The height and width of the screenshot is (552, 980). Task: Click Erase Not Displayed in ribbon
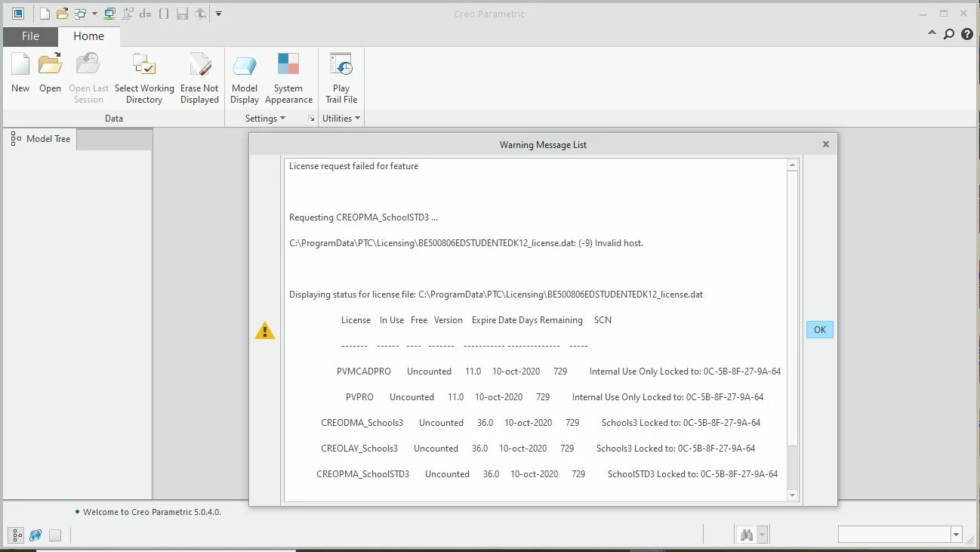click(199, 79)
